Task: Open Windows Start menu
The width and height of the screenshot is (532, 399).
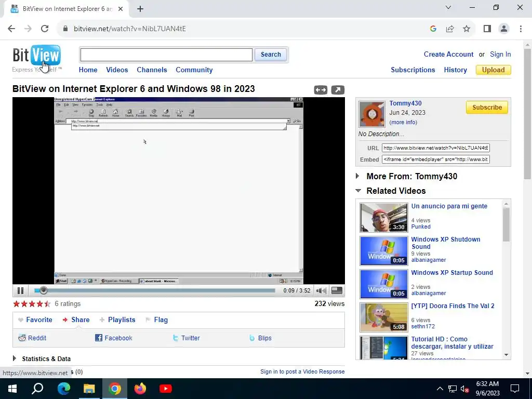Action: point(12,389)
